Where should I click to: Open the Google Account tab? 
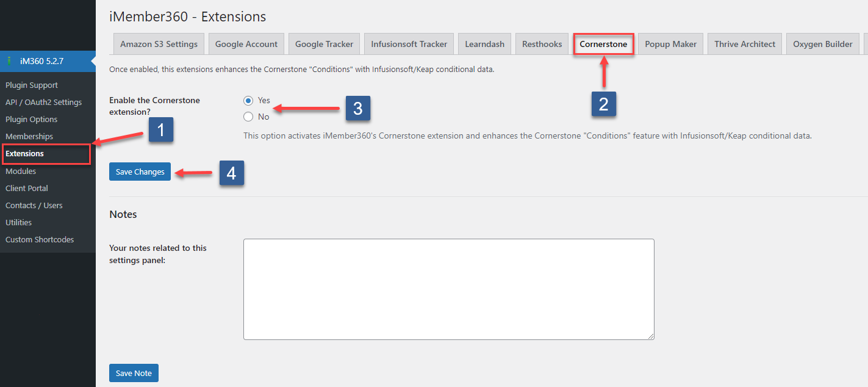pyautogui.click(x=246, y=43)
